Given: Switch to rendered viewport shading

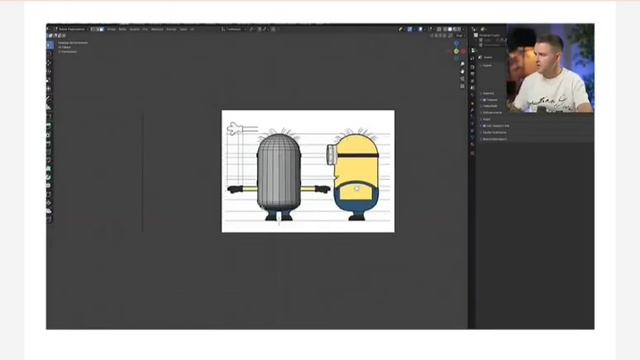Looking at the screenshot, I should (x=458, y=29).
